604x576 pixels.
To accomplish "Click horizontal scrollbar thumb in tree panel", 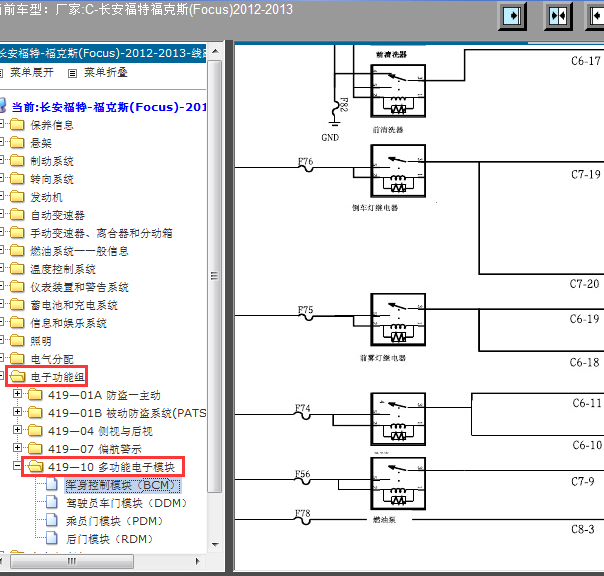I will coord(72,561).
